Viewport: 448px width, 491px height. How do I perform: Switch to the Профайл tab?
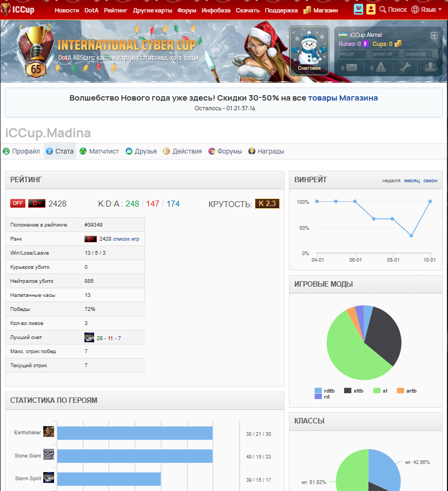22,151
